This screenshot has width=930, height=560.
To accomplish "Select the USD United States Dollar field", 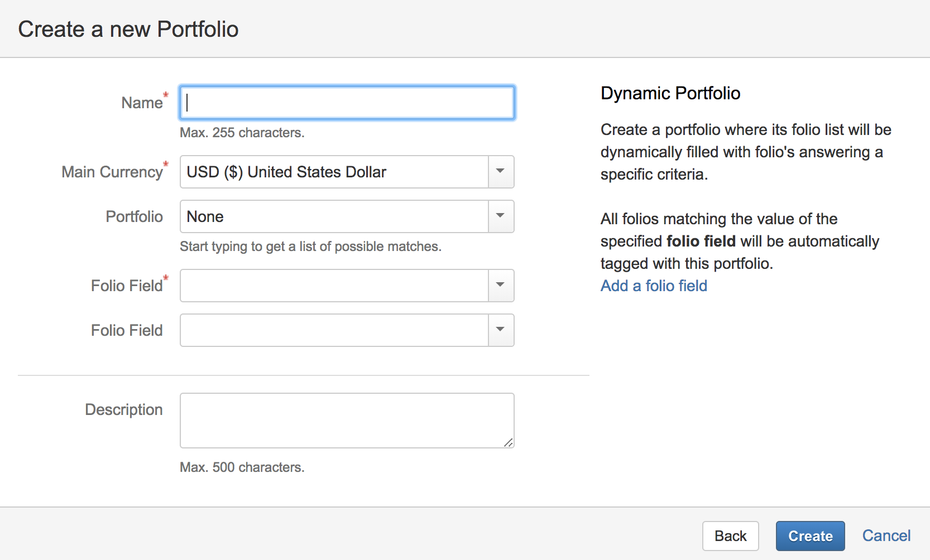I will click(334, 172).
